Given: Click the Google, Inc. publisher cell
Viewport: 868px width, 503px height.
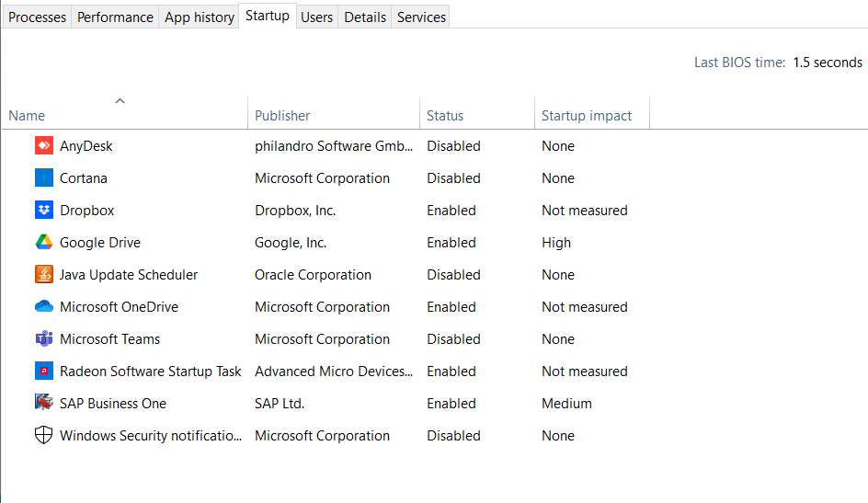Looking at the screenshot, I should [x=291, y=243].
